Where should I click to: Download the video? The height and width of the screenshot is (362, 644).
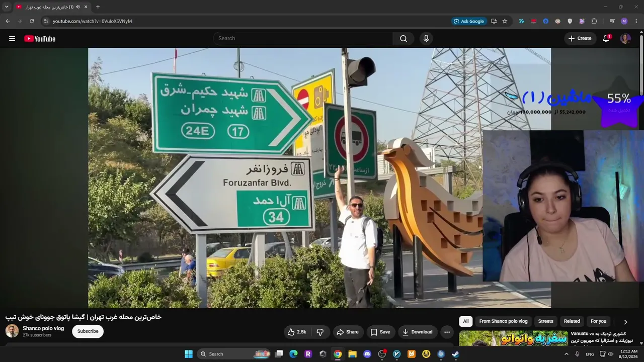(x=417, y=332)
